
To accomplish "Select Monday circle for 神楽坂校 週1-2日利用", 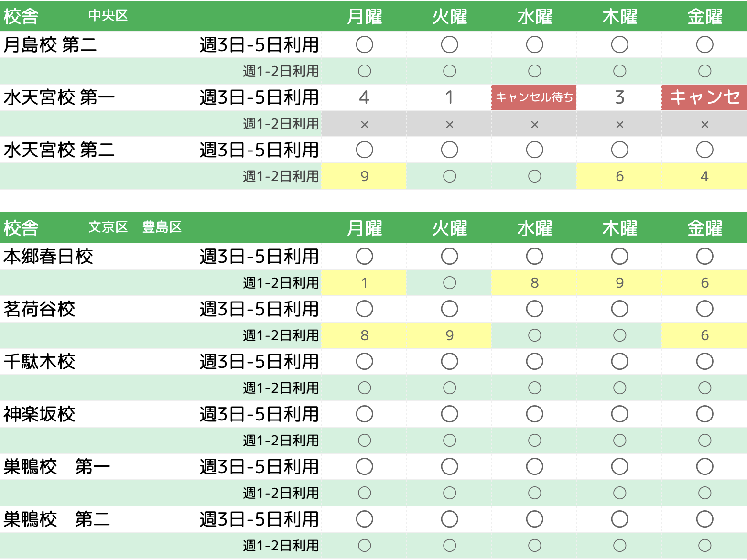I will tap(364, 441).
